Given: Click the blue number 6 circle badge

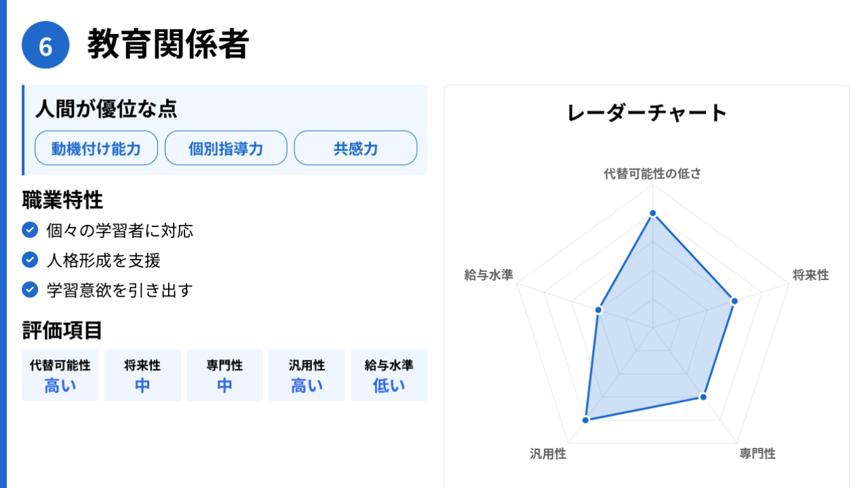Looking at the screenshot, I should (x=45, y=45).
